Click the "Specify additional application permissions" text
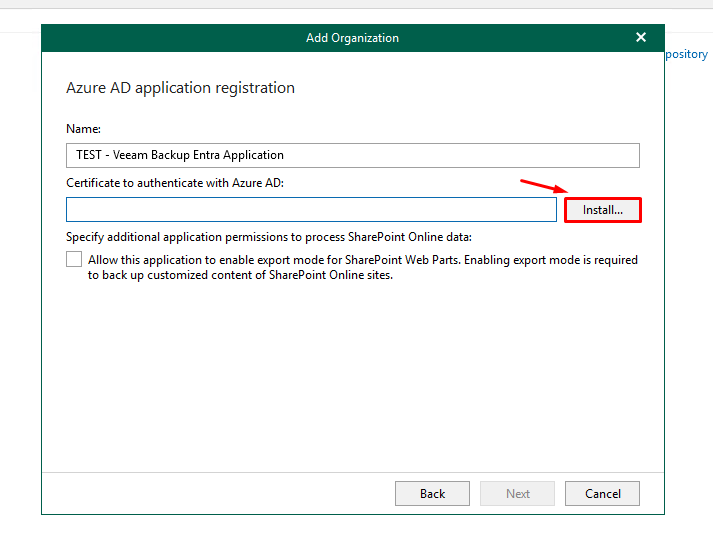This screenshot has width=713, height=540. point(268,237)
